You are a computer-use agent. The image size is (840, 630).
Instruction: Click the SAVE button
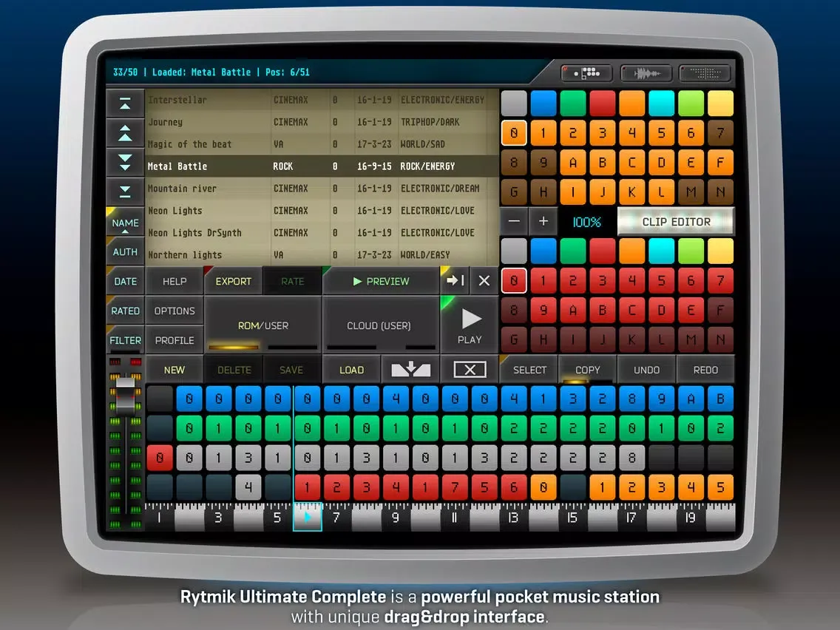tap(291, 370)
